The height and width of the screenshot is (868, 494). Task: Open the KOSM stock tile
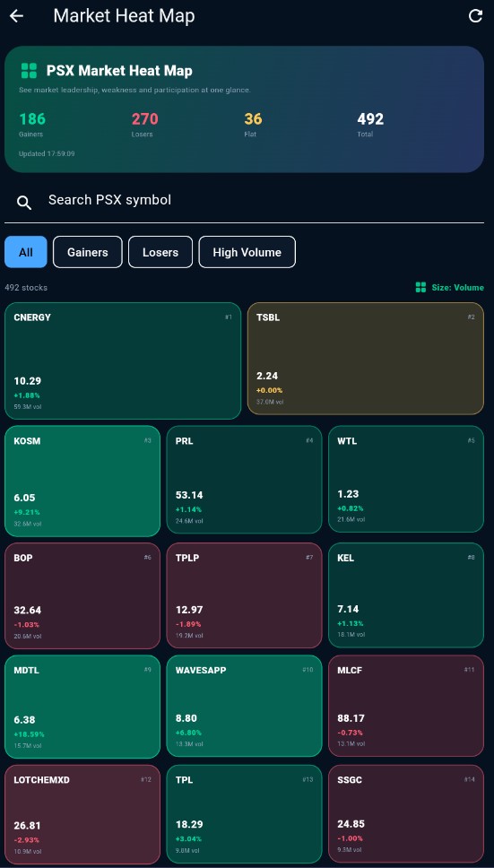point(82,481)
